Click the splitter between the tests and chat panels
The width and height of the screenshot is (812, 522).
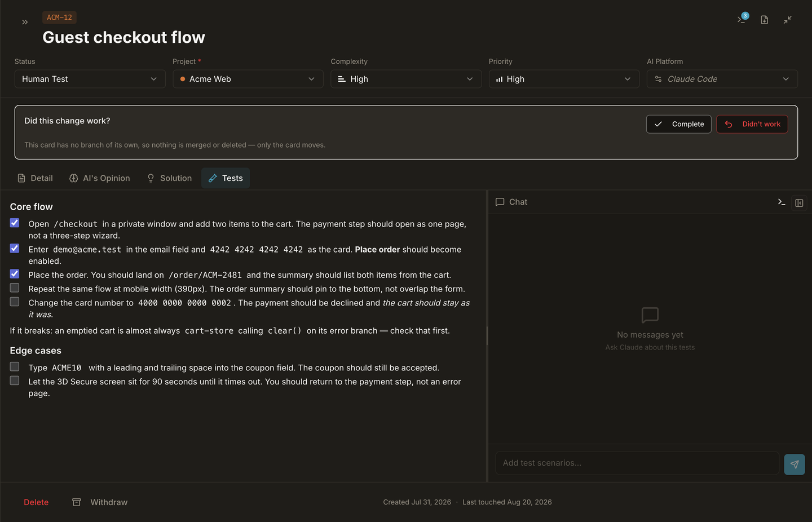point(487,336)
